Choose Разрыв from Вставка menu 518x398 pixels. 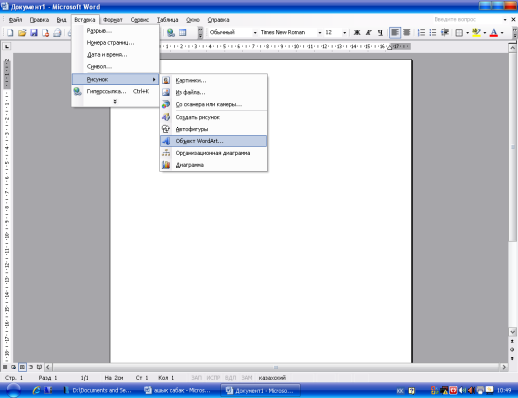pos(115,31)
